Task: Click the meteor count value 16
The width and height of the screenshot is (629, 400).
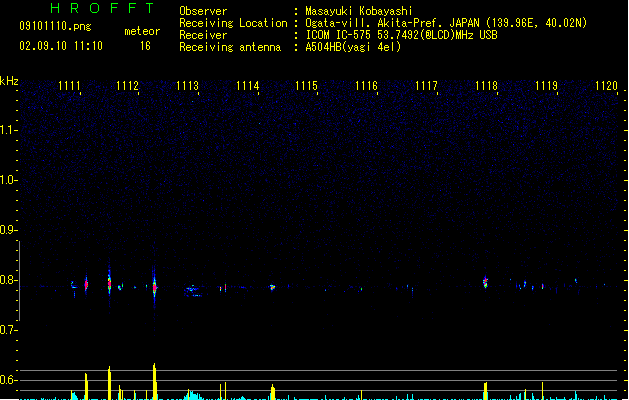Action: click(x=145, y=46)
